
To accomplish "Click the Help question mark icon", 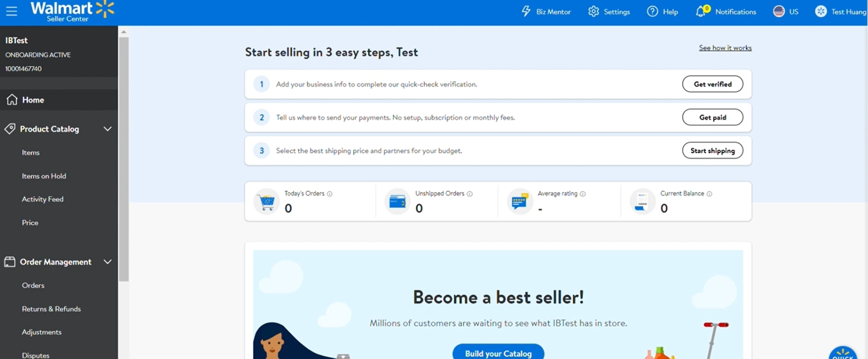I will tap(652, 12).
